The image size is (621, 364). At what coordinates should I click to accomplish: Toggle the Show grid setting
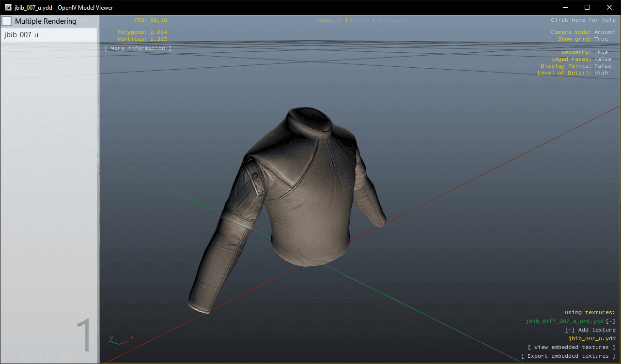click(601, 39)
